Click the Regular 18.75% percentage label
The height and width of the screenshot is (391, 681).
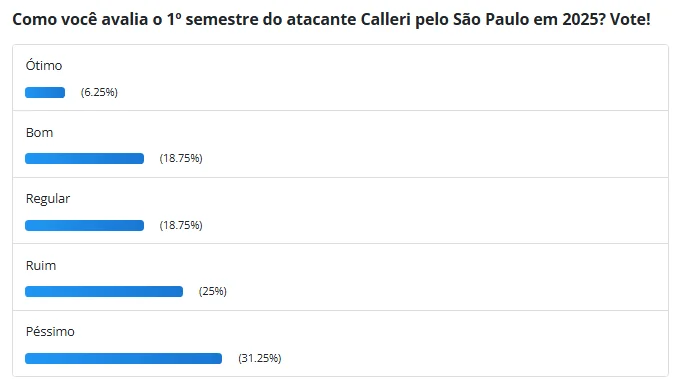tap(181, 225)
